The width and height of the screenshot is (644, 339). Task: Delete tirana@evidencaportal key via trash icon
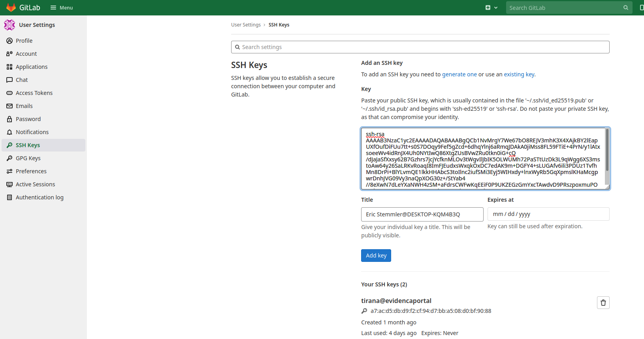tap(603, 303)
